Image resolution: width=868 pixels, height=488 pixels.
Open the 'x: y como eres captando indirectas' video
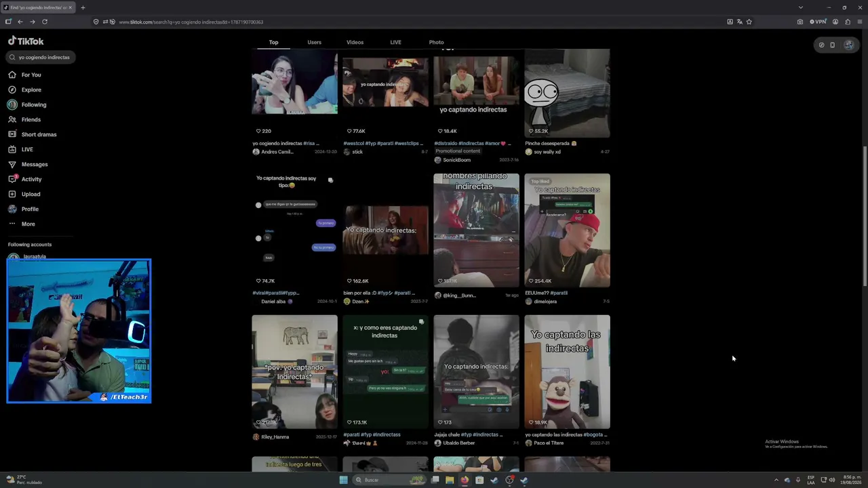(x=385, y=371)
